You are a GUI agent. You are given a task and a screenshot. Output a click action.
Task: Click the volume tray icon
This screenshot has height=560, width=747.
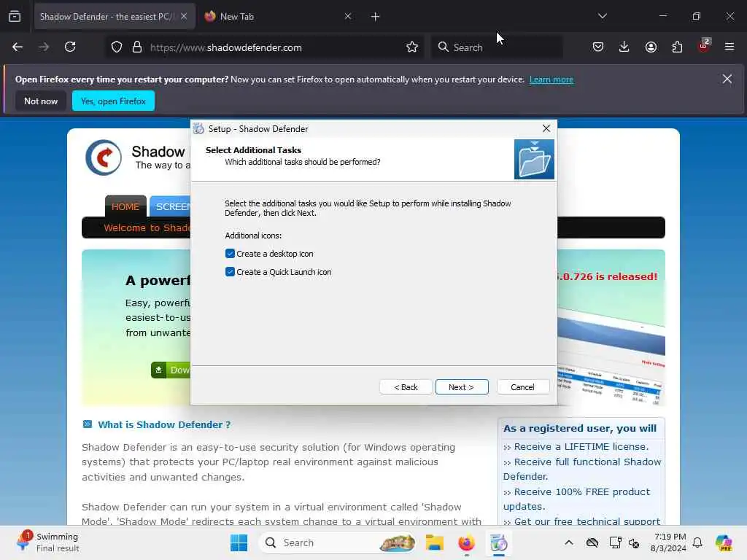click(x=634, y=542)
